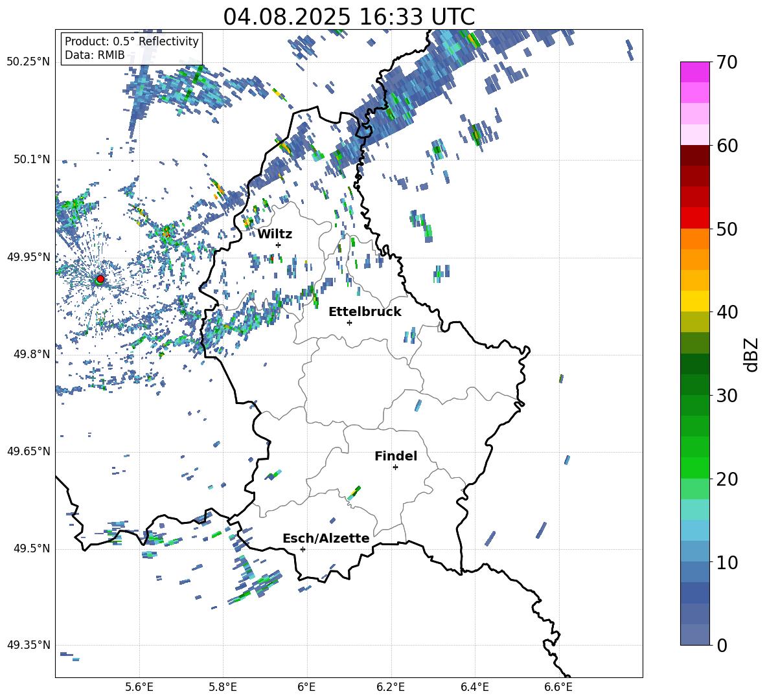The width and height of the screenshot is (767, 700).
Task: Click the Wiltz station cross marker
Action: (x=279, y=245)
